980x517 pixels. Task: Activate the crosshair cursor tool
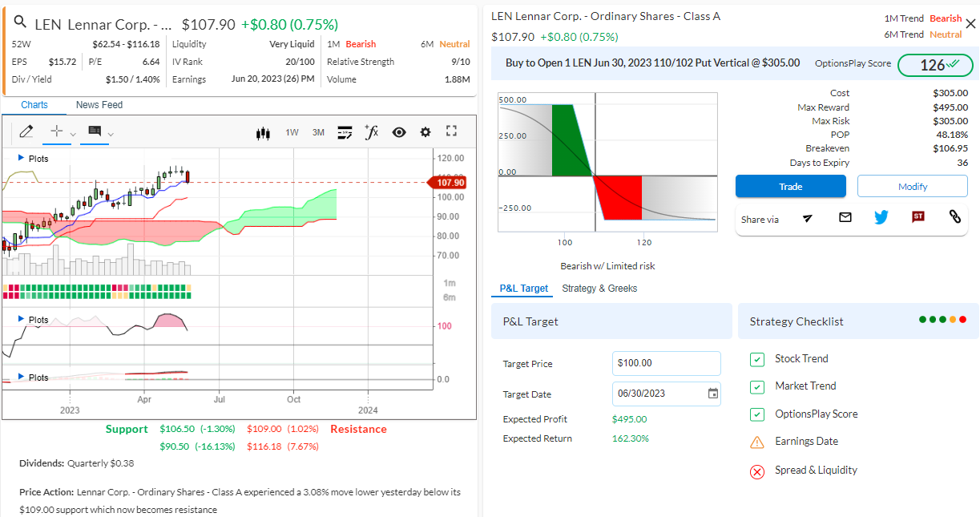coord(57,131)
